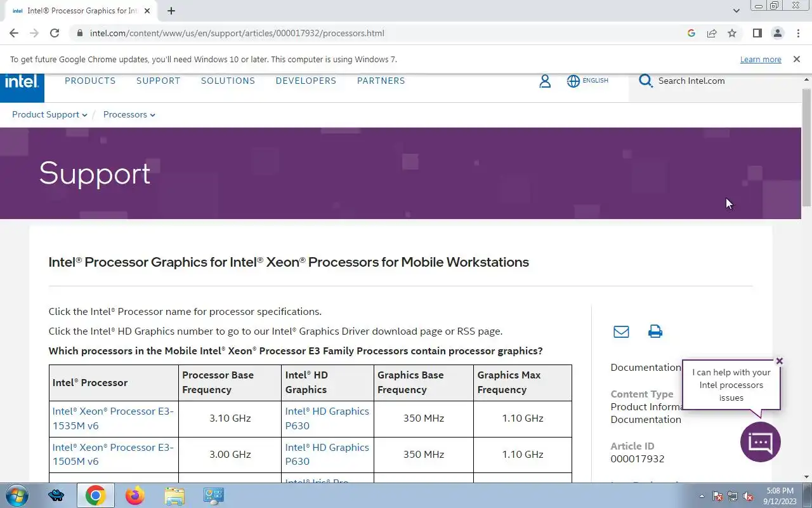Image resolution: width=812 pixels, height=508 pixels.
Task: Click the Google icon in address bar
Action: click(691, 33)
